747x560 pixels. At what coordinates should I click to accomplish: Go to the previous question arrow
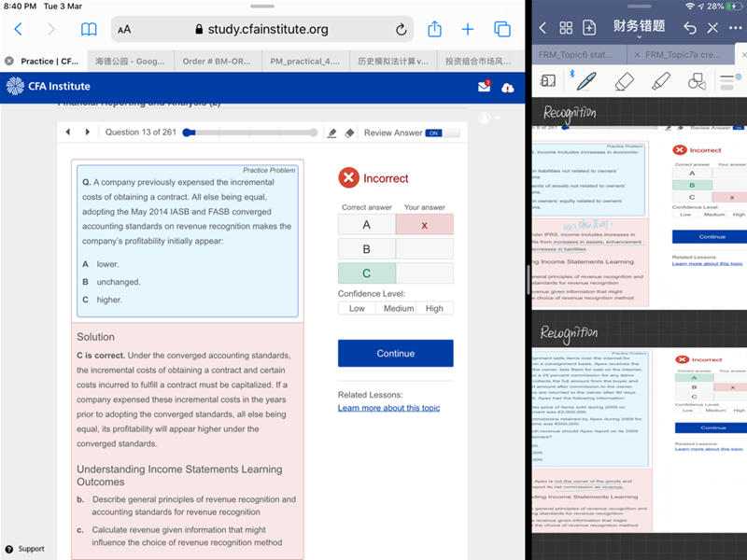pos(67,132)
